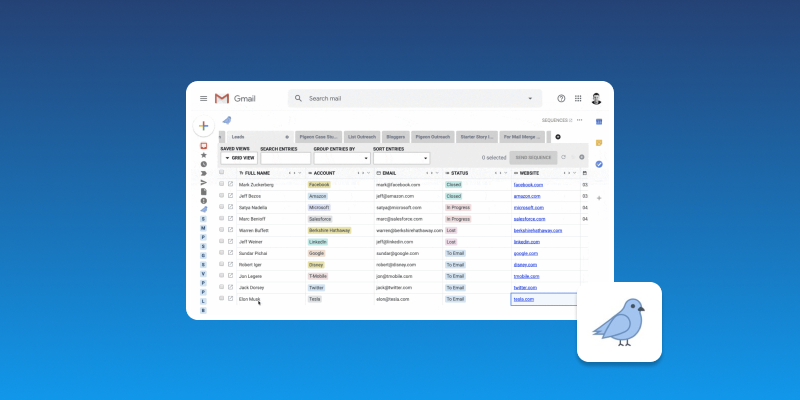Open the facebook.com website link
The height and width of the screenshot is (400, 800).
(528, 185)
